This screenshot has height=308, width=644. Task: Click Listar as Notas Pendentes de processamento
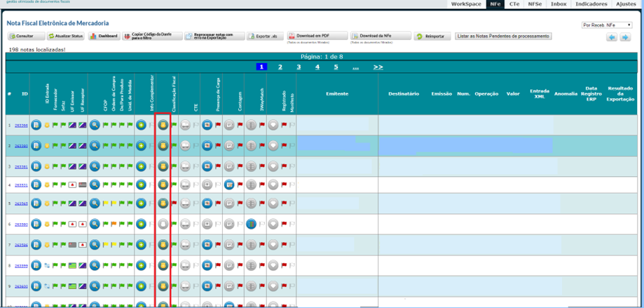point(502,36)
